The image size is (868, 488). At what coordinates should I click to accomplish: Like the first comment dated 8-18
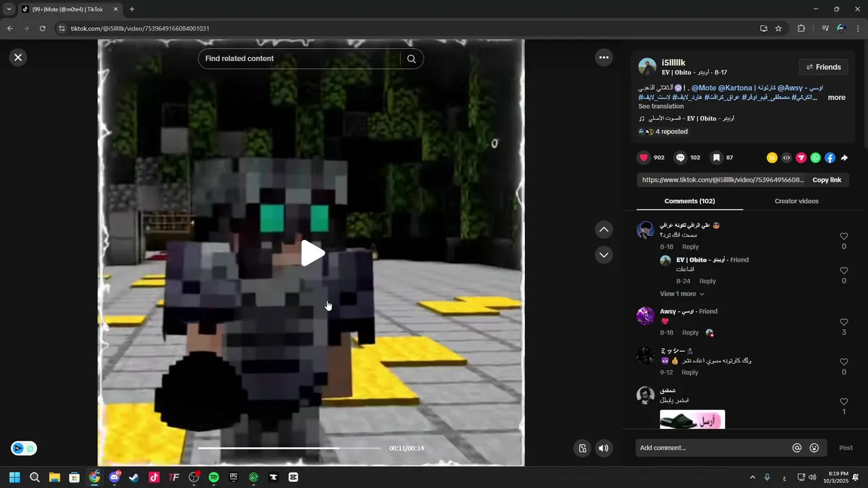(x=844, y=237)
